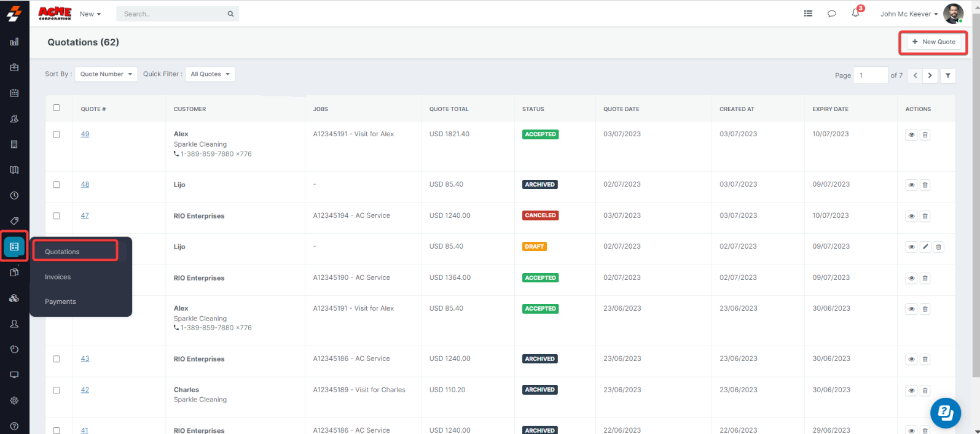This screenshot has width=980, height=434.
Task: Click the New Quote button
Action: [x=933, y=42]
